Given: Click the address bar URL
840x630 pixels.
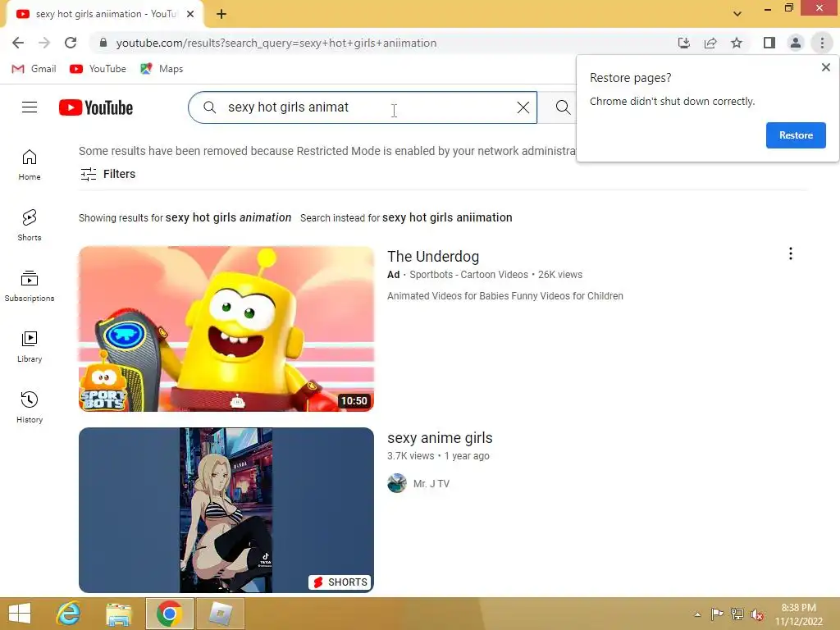Looking at the screenshot, I should (276, 43).
